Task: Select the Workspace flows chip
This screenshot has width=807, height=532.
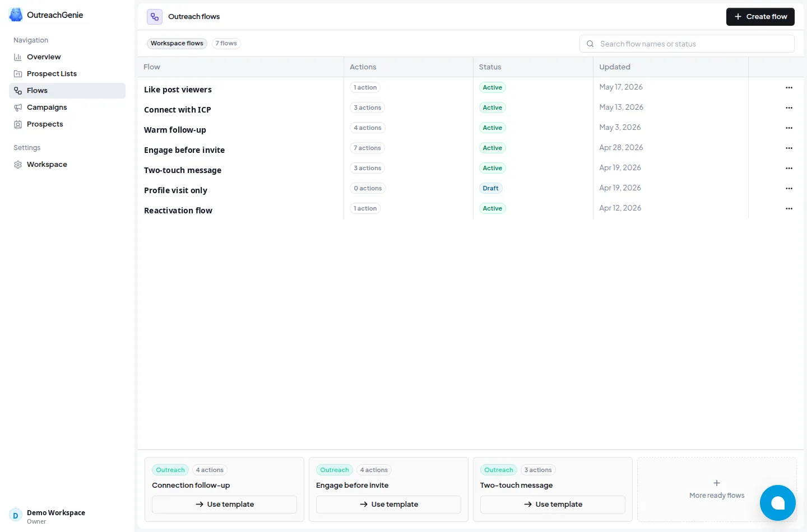Action: pyautogui.click(x=177, y=44)
